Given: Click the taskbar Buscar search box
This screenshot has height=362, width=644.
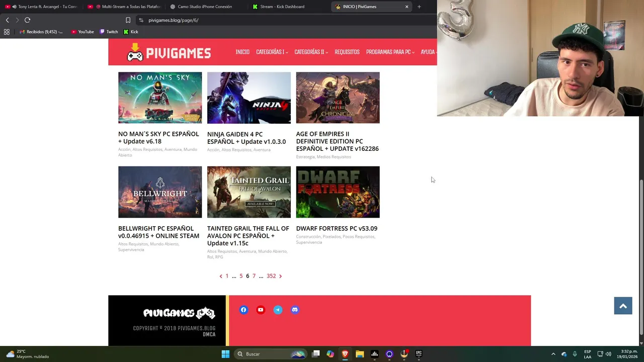Looking at the screenshot, I should (271, 354).
